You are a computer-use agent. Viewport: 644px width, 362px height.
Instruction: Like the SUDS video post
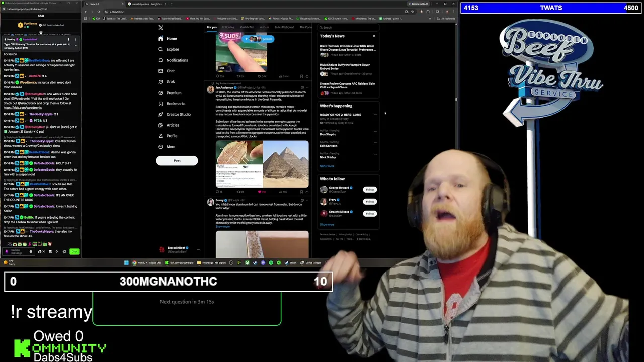261,76
